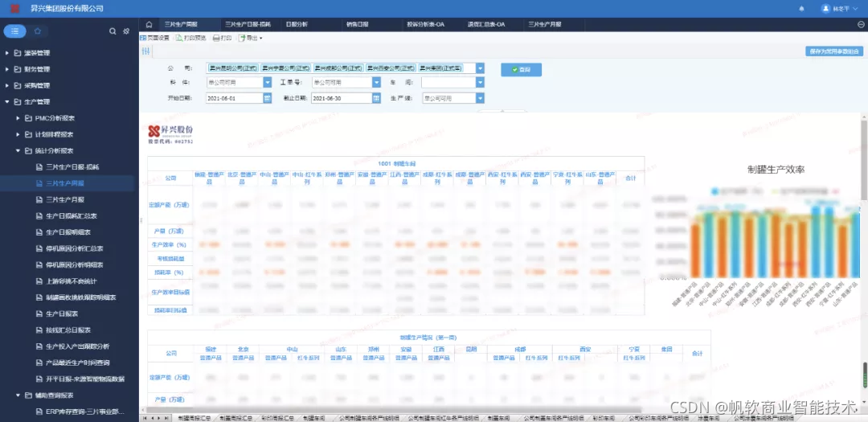Go to first sheet with the navigation arrow
The height and width of the screenshot is (422, 868).
pos(145,418)
